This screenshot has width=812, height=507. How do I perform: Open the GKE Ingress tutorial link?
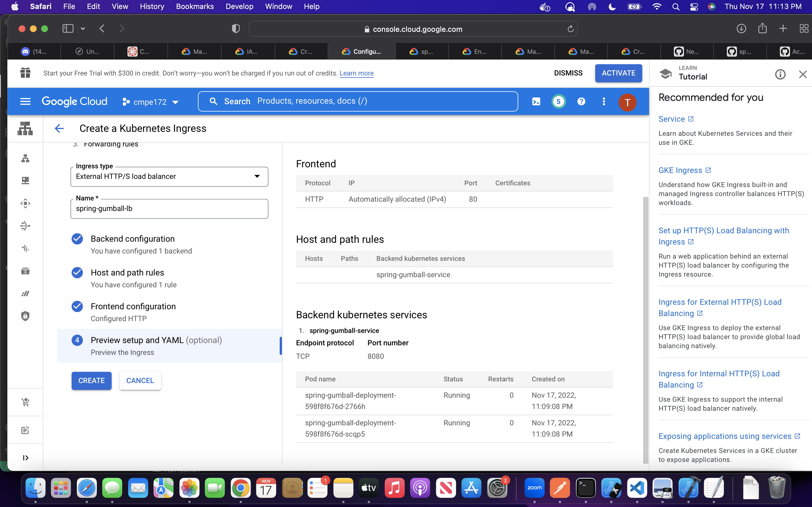(680, 170)
